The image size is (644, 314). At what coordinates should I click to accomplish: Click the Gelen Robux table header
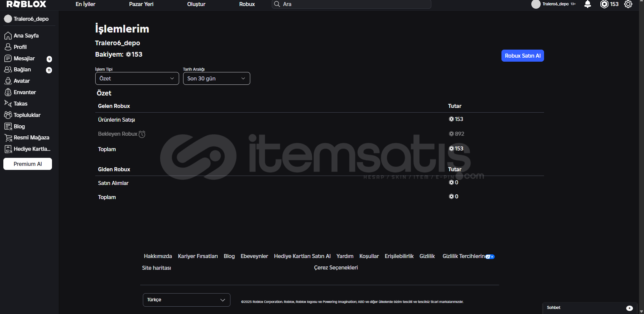(x=114, y=106)
